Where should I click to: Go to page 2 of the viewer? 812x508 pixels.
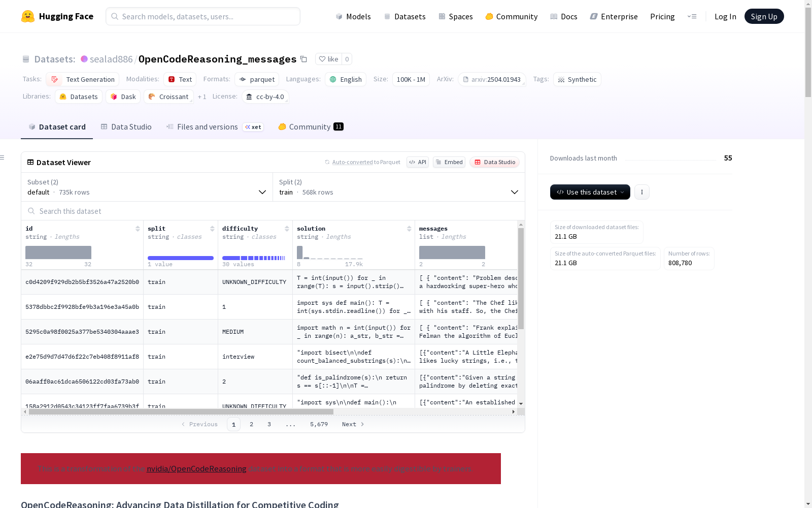tap(251, 424)
